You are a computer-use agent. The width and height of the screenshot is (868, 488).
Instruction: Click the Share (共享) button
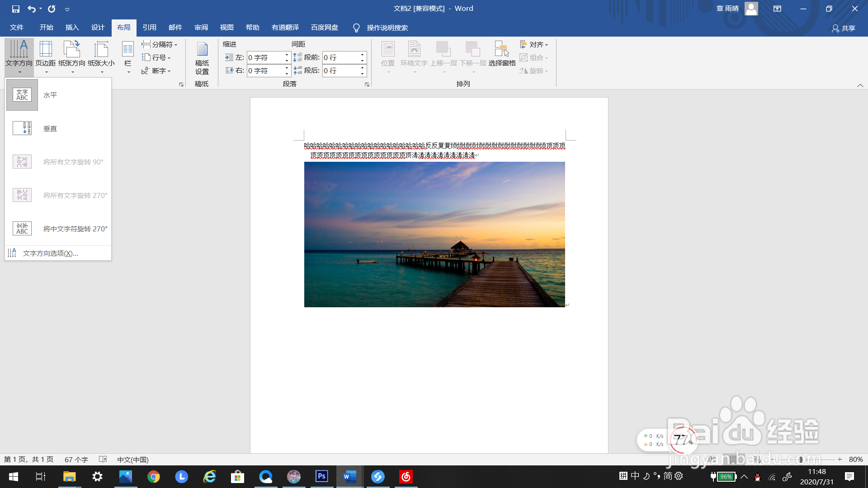click(843, 28)
